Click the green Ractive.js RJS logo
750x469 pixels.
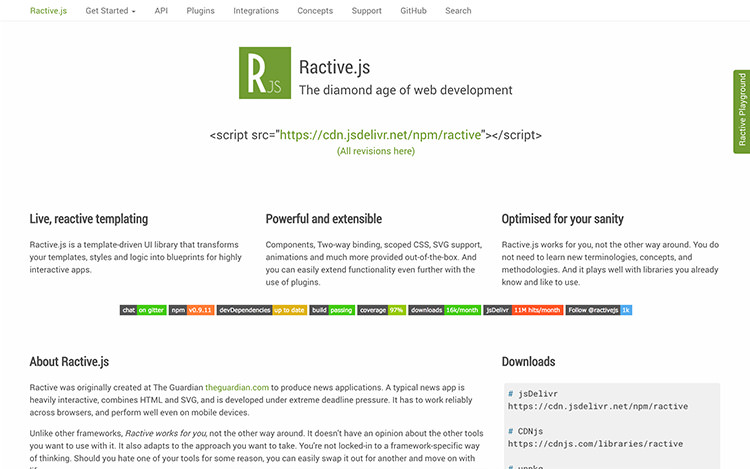[x=265, y=73]
